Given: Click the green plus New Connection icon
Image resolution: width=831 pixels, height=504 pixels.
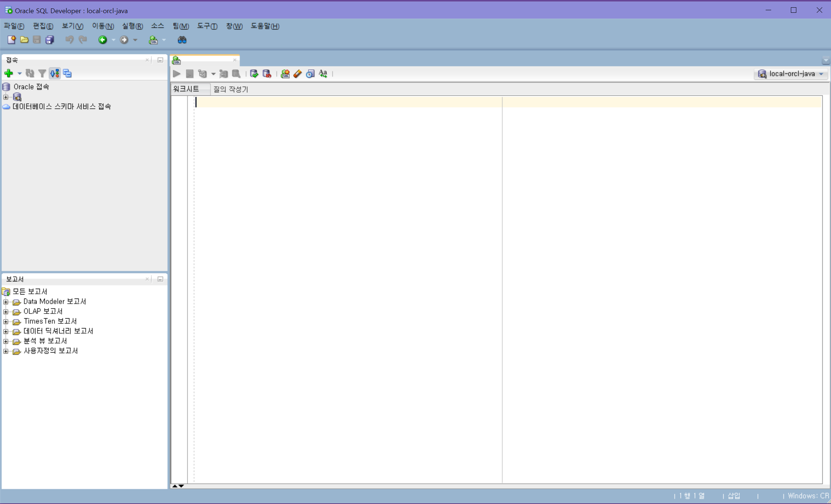Looking at the screenshot, I should (x=8, y=73).
